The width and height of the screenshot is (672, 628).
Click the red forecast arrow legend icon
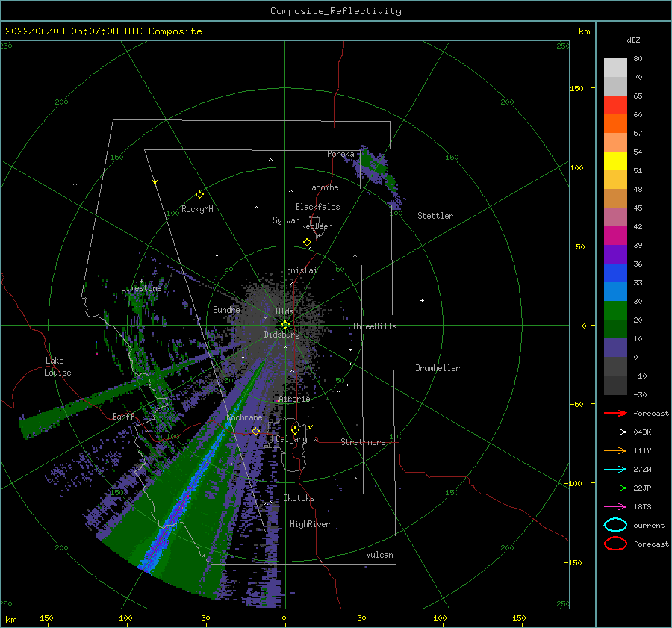pyautogui.click(x=615, y=413)
